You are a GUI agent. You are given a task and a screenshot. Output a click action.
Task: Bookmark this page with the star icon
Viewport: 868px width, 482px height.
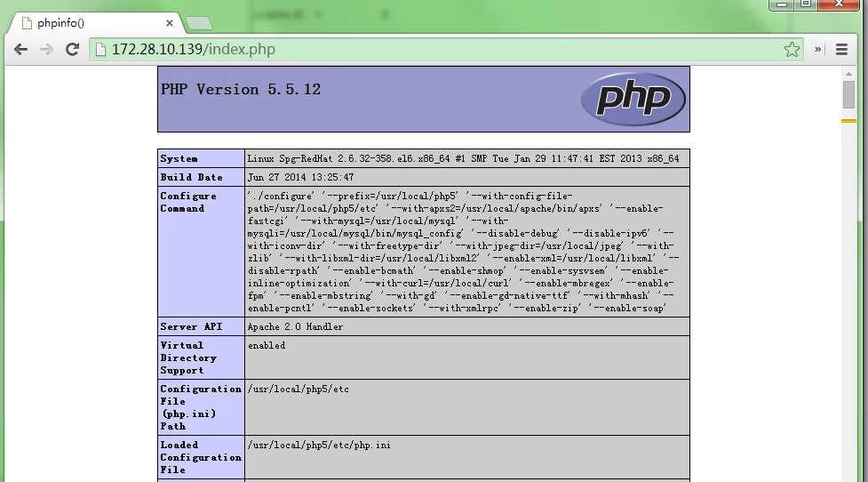point(792,50)
